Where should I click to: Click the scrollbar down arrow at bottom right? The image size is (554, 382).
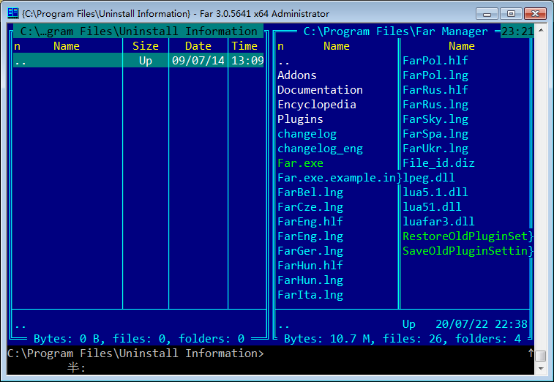541,369
